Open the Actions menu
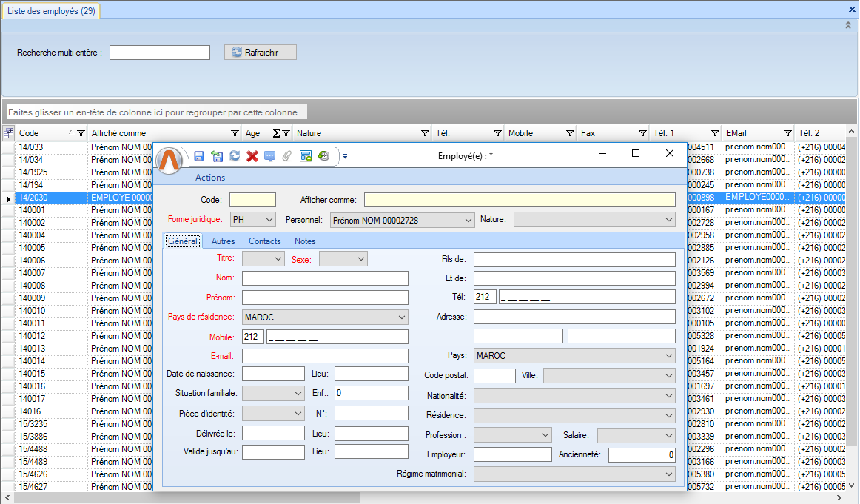 210,178
